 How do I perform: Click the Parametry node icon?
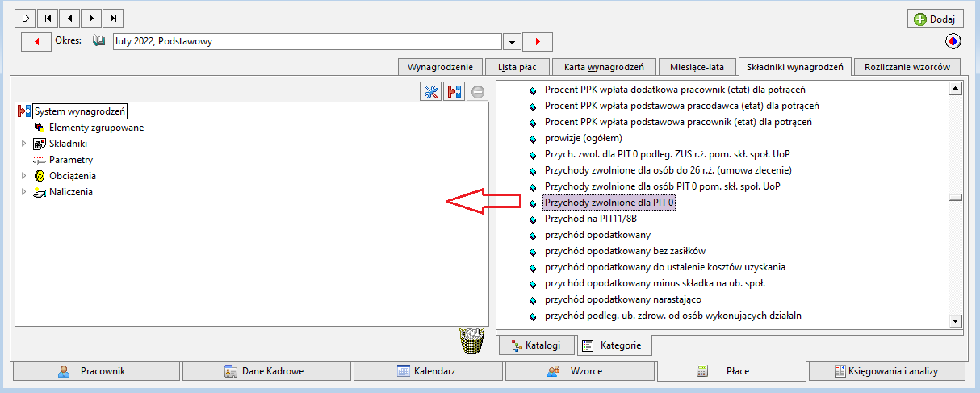click(x=39, y=160)
